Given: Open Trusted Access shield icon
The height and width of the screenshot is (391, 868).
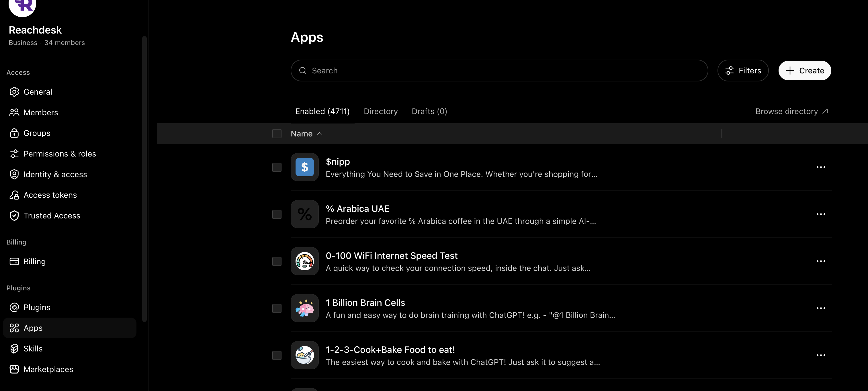Looking at the screenshot, I should 14,216.
